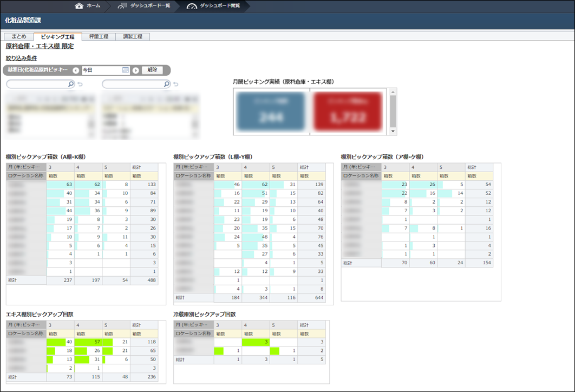Click the ダッシュボード閲覧 gauge icon
The height and width of the screenshot is (392, 575).
coord(192,6)
